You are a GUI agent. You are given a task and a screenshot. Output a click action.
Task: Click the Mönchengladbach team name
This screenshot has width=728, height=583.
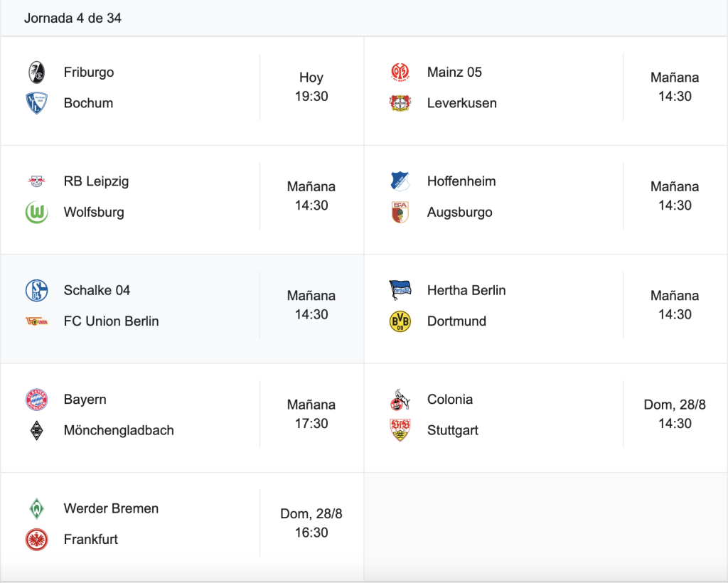click(119, 430)
